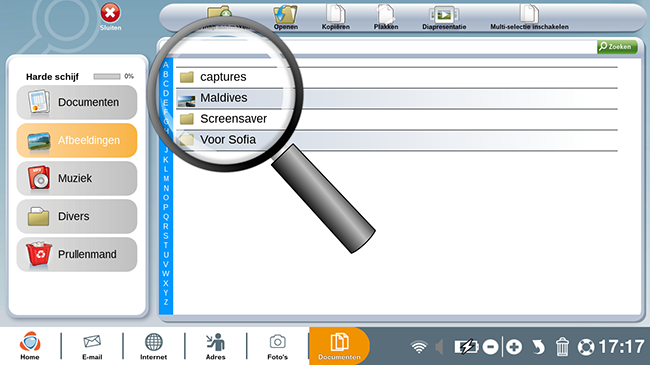Open the captures folder
This screenshot has height=365, width=650.
click(x=397, y=77)
